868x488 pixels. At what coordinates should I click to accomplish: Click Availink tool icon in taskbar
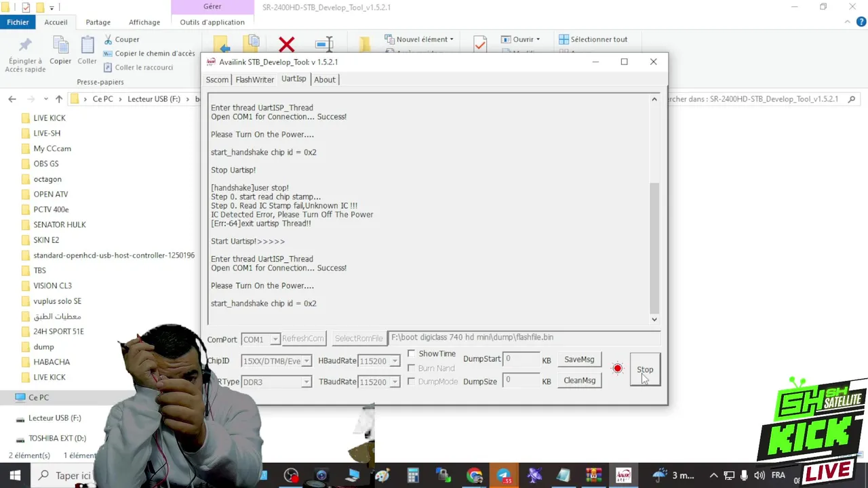(623, 475)
